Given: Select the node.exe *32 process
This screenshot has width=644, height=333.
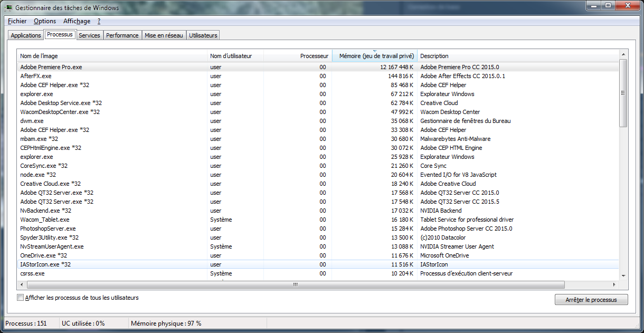Looking at the screenshot, I should [x=318, y=175].
